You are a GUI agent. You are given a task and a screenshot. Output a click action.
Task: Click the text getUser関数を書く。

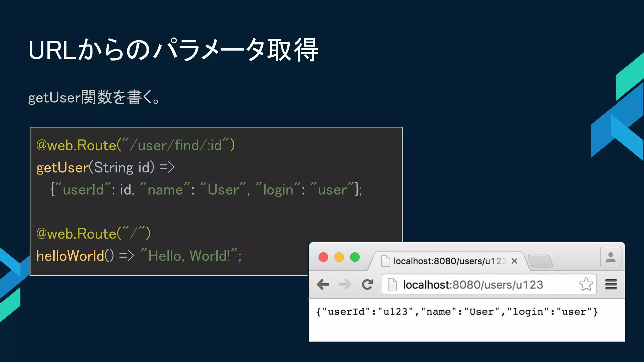click(94, 97)
